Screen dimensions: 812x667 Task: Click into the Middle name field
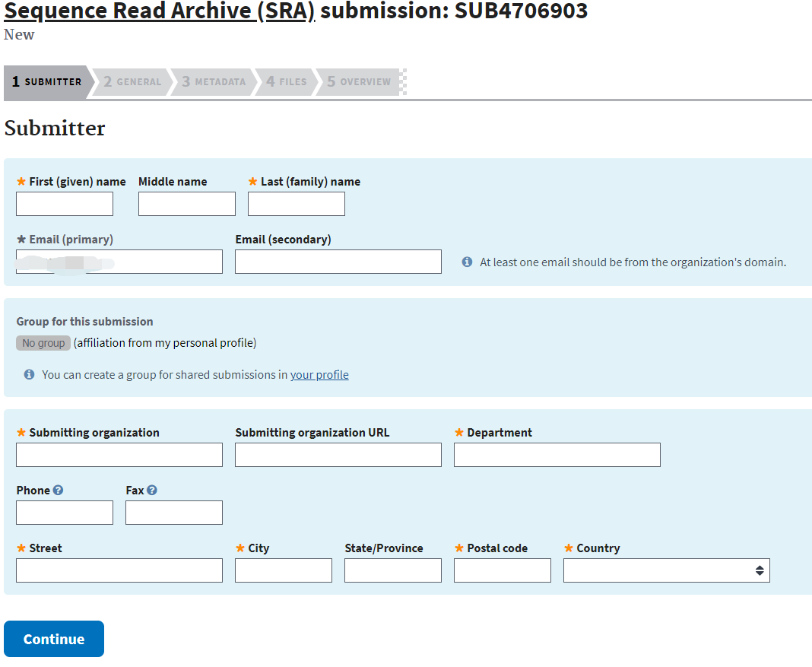point(187,204)
